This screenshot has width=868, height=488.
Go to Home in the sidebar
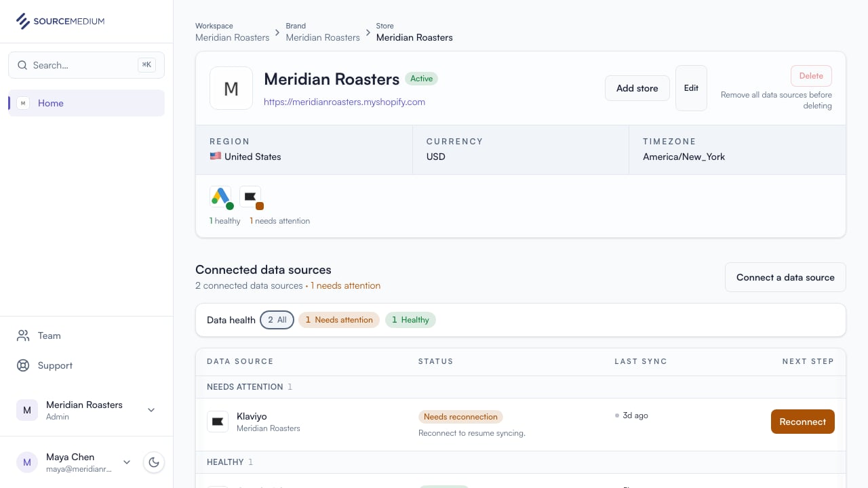[x=86, y=103]
